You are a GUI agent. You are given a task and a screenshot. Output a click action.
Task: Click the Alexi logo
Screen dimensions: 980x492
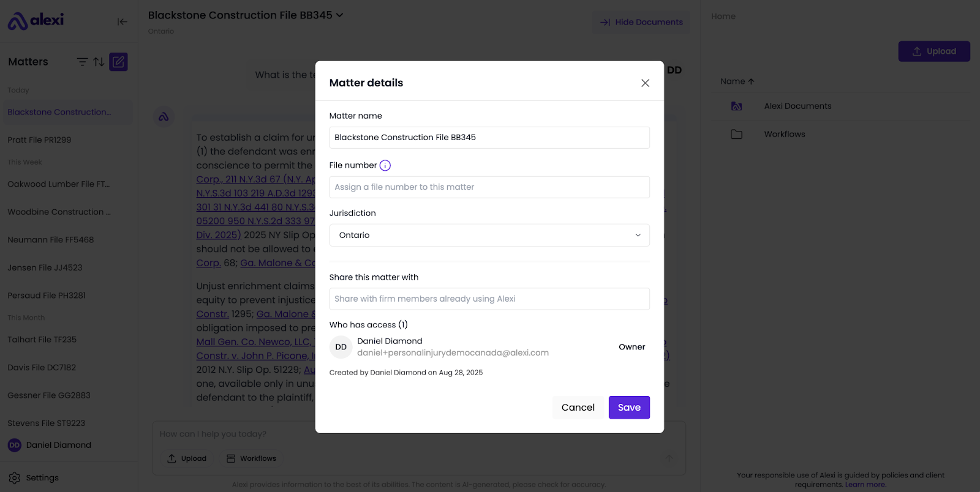36,21
